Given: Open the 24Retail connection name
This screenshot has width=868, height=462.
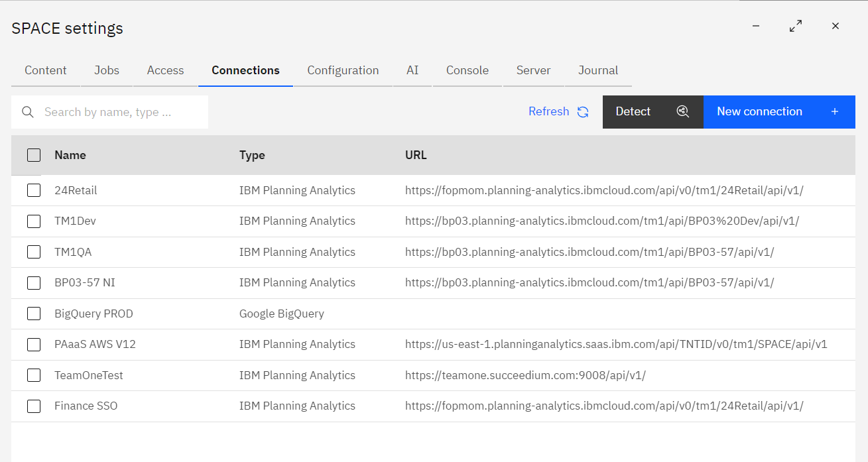Looking at the screenshot, I should tap(76, 190).
